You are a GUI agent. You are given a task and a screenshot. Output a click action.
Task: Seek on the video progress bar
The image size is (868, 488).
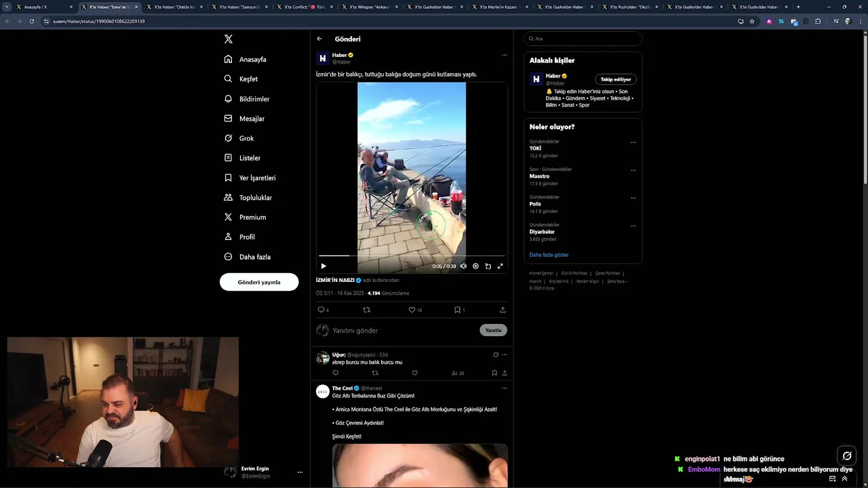click(412, 256)
